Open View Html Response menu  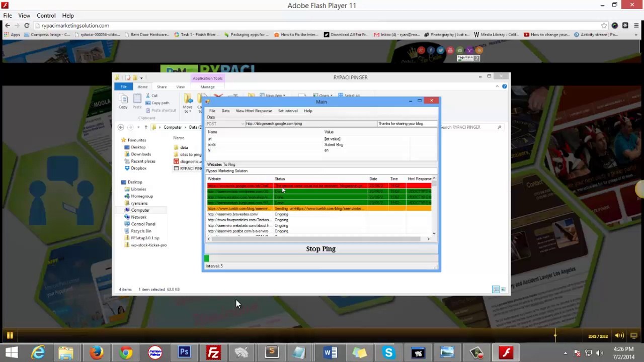pos(254,111)
